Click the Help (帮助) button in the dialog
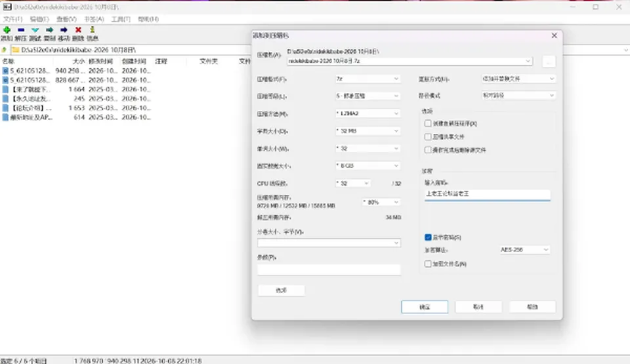630x364 pixels. point(532,307)
